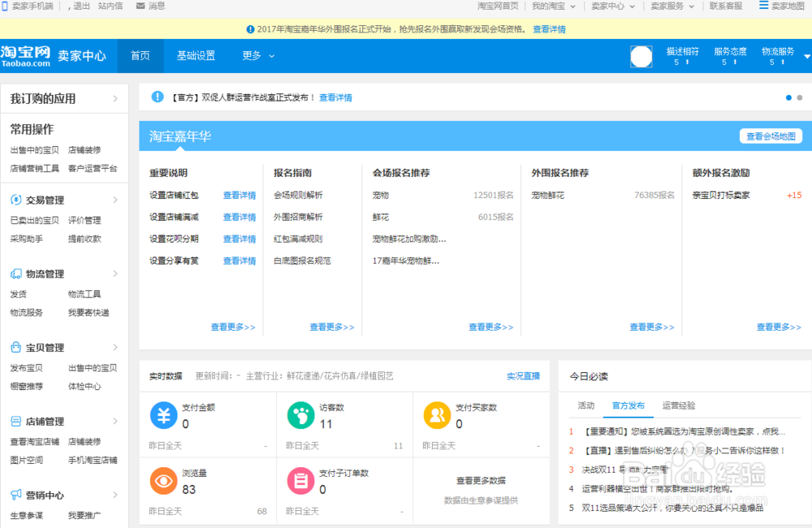This screenshot has width=812, height=528.
Task: Open 图片空间 under 店铺管理
Action: coord(27,460)
